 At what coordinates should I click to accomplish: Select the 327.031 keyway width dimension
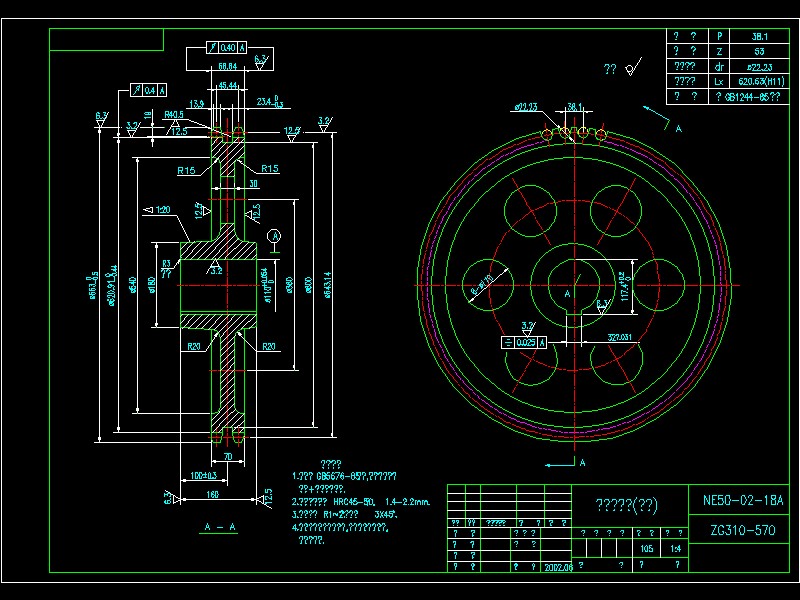click(x=619, y=337)
